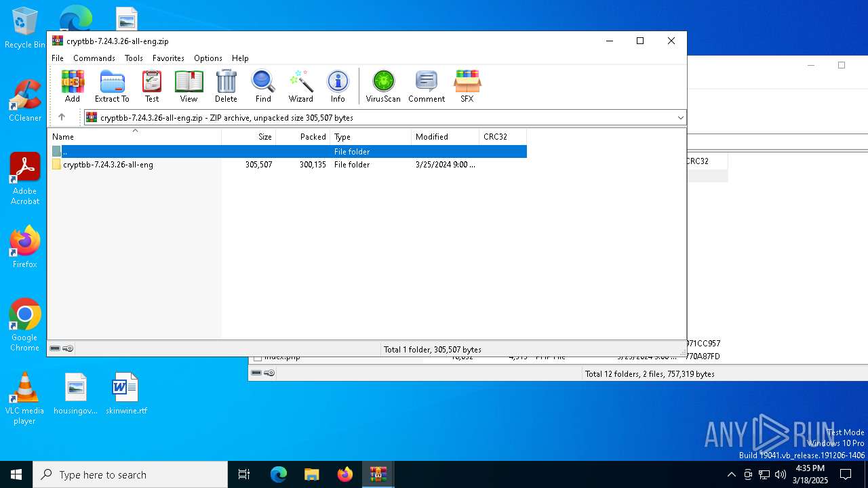Go up one folder level arrow
The height and width of the screenshot is (488, 868).
point(62,117)
